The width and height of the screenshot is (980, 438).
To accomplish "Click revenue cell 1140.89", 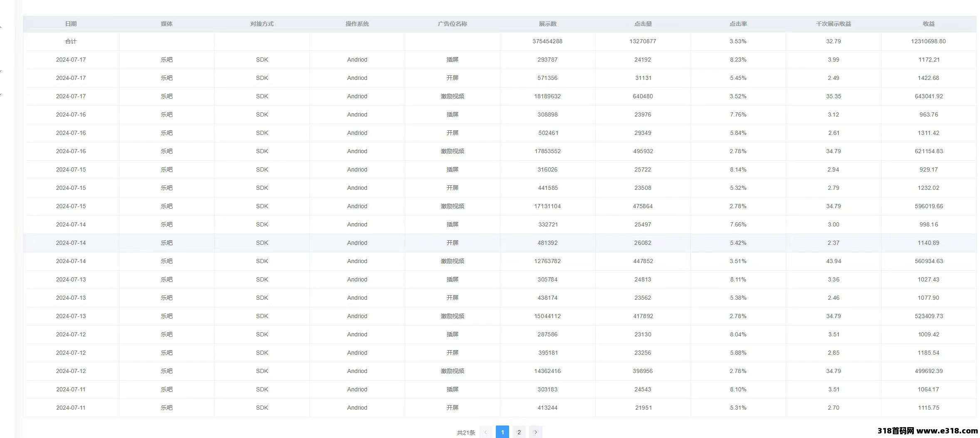I will 928,243.
